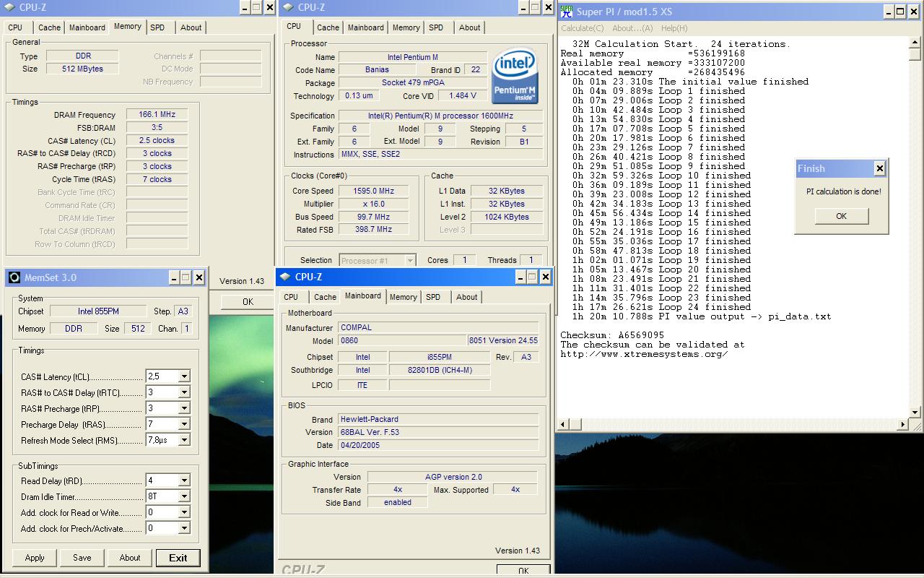Click the Intel Pentium M logo in CPU-Z

click(515, 77)
